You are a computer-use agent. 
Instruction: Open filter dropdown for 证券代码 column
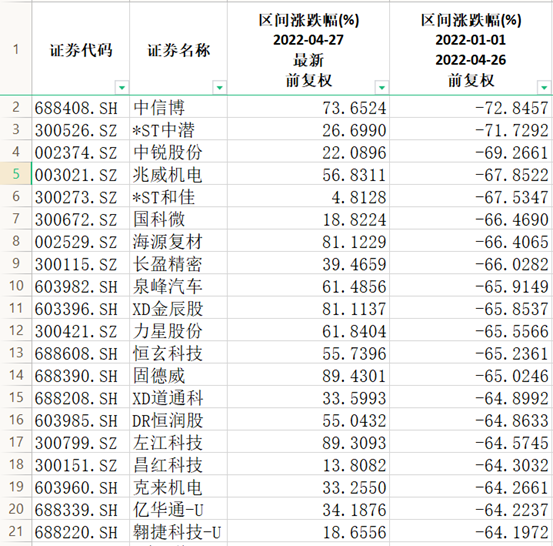(122, 87)
